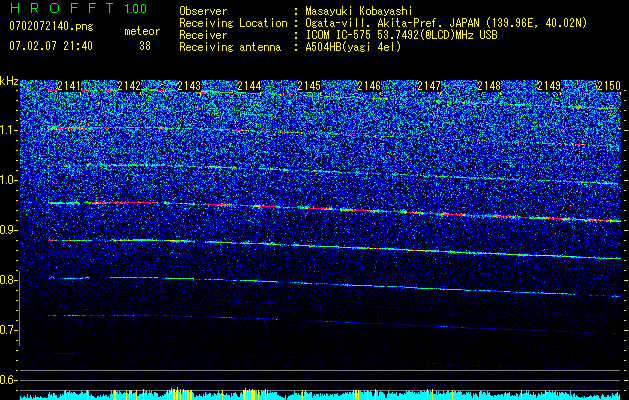Click the 'Observer' field label
The height and width of the screenshot is (400, 629).
203,11
